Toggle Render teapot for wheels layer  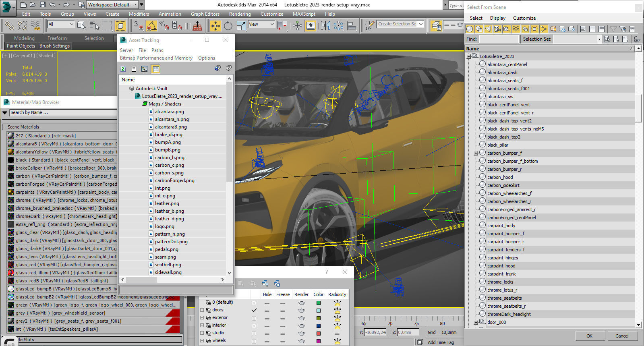(x=301, y=341)
